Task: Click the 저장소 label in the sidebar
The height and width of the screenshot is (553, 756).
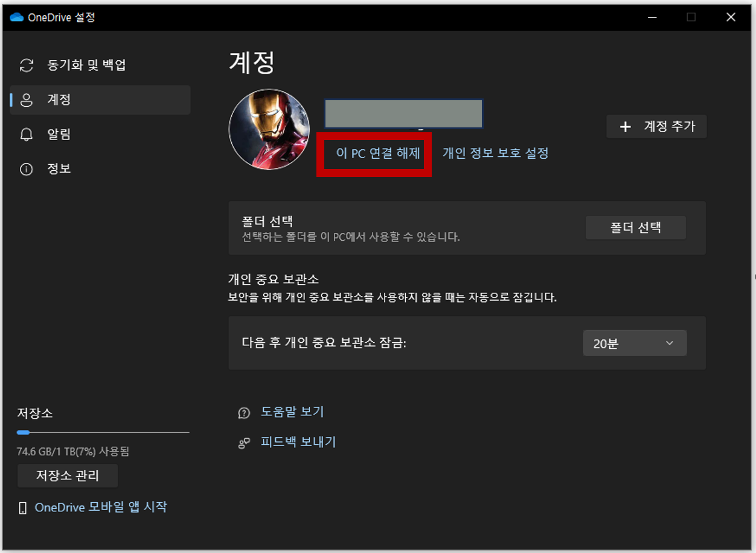Action: click(x=35, y=414)
